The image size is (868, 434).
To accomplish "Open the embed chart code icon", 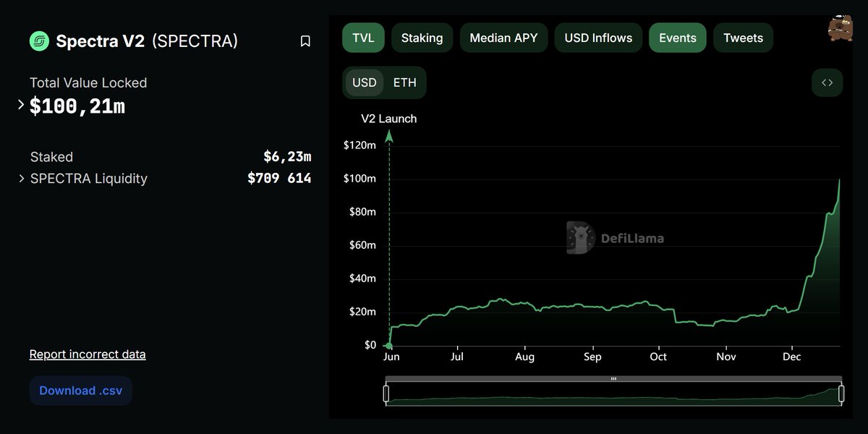I will coord(827,82).
